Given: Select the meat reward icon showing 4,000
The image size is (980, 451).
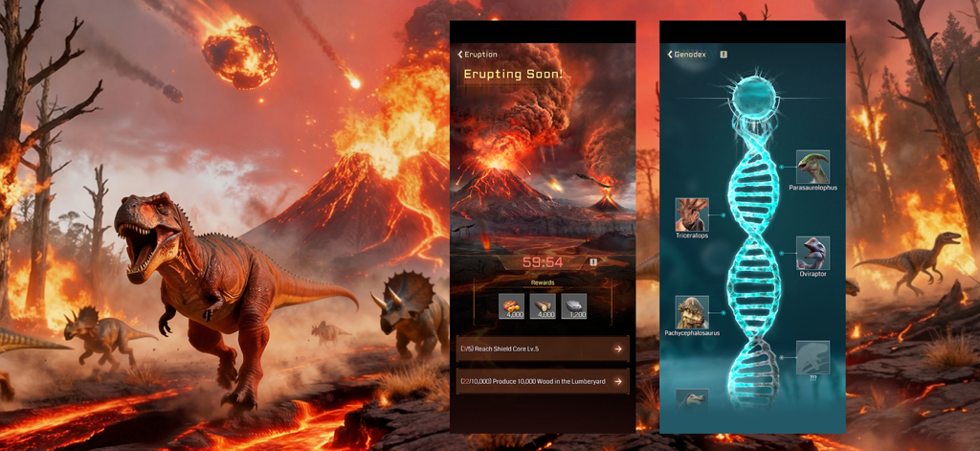Looking at the screenshot, I should tap(512, 305).
